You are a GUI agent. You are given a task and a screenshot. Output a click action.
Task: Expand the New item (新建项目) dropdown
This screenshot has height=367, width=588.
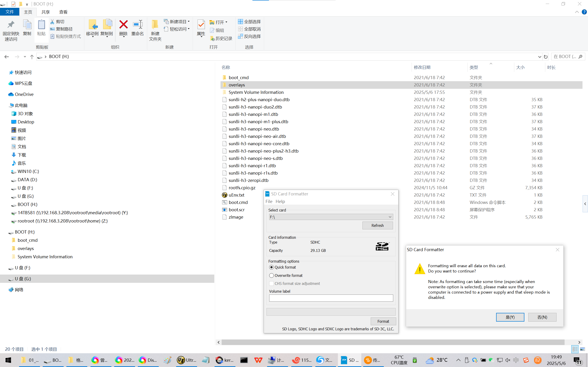(189, 22)
